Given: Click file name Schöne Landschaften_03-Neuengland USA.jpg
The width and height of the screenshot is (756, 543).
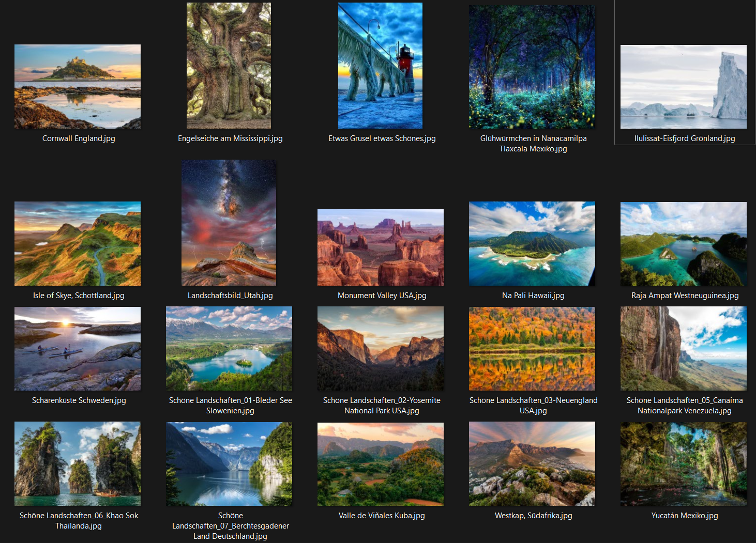Looking at the screenshot, I should (533, 406).
